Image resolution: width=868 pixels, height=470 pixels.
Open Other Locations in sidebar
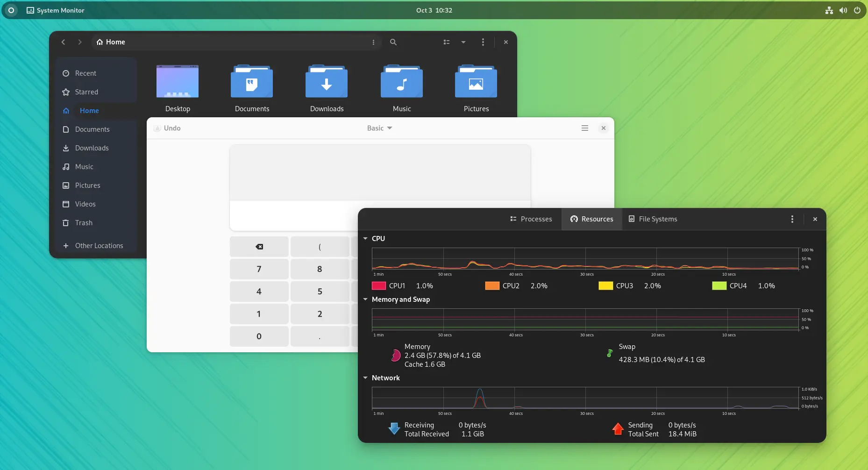coord(96,246)
